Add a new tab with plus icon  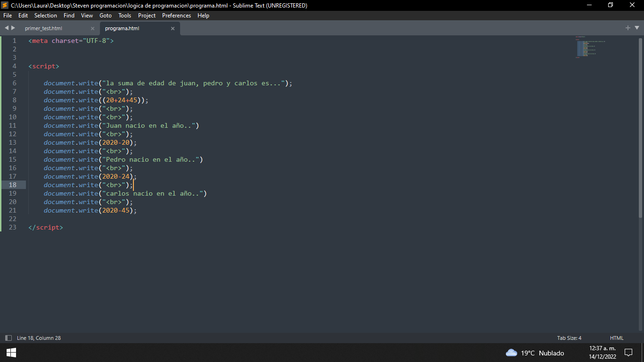point(628,28)
